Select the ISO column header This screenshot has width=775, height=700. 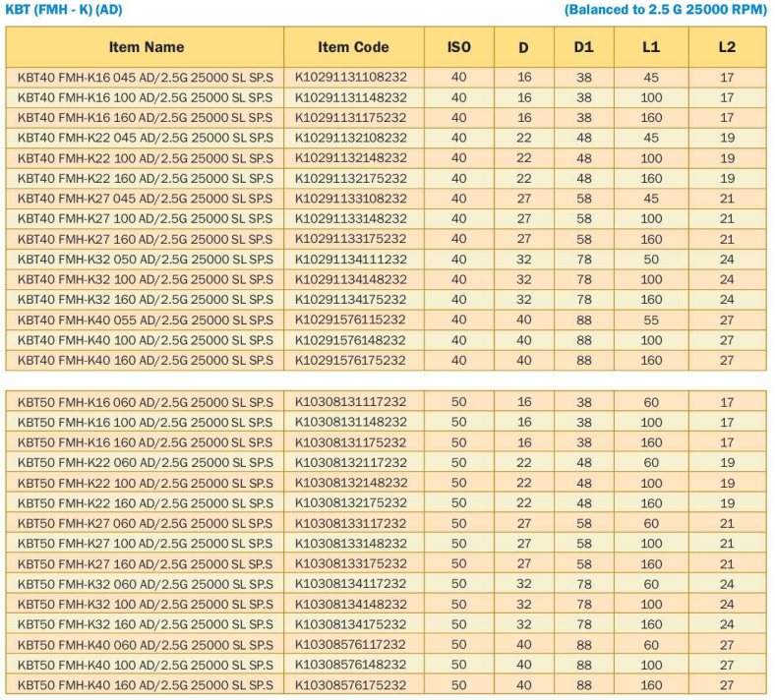pyautogui.click(x=458, y=47)
